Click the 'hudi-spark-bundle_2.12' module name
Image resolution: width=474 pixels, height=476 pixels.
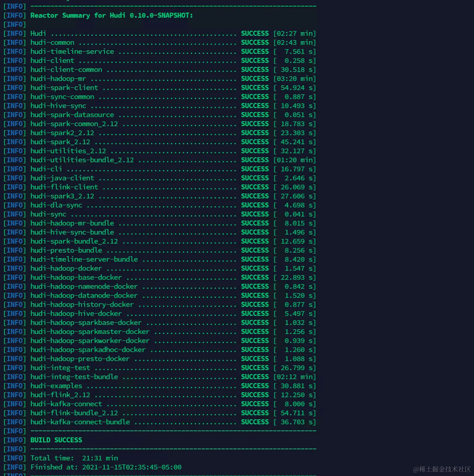(x=74, y=241)
